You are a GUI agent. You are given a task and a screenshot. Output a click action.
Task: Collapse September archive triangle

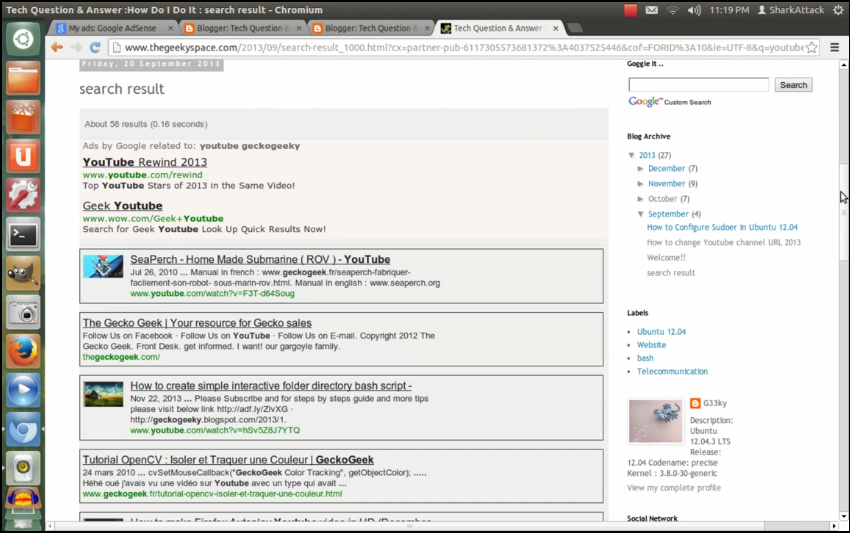pos(641,214)
